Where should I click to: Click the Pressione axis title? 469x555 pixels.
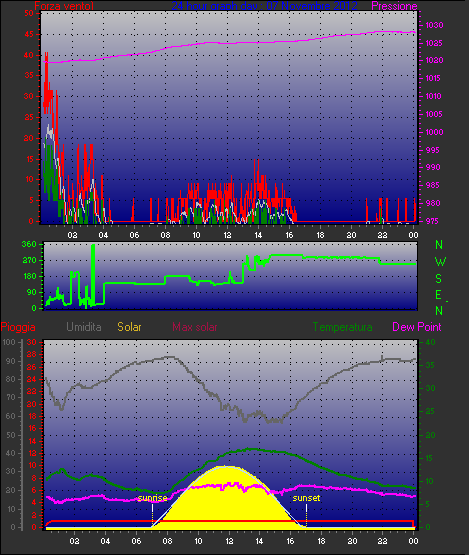click(394, 6)
